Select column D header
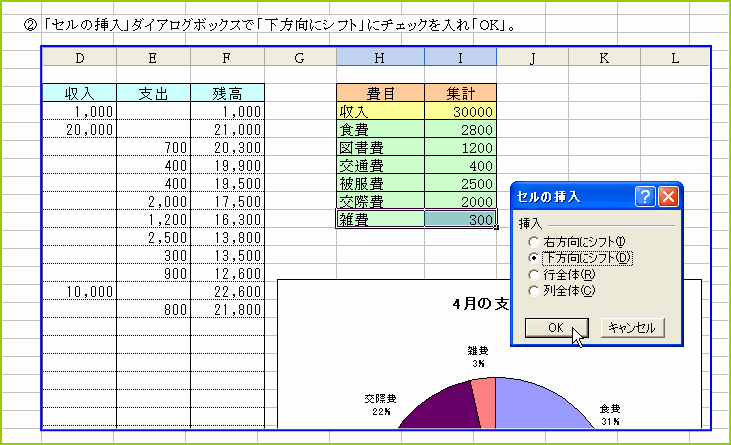This screenshot has width=731, height=445. (80, 58)
